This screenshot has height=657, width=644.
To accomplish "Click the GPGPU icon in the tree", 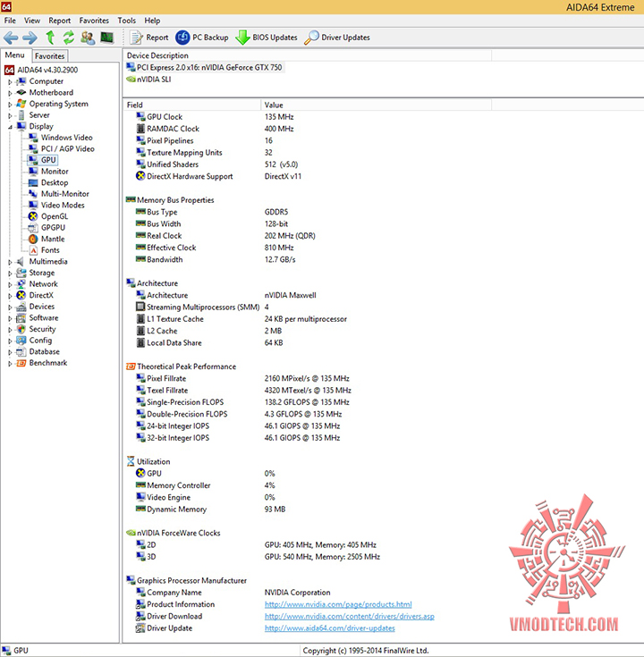I will click(33, 228).
